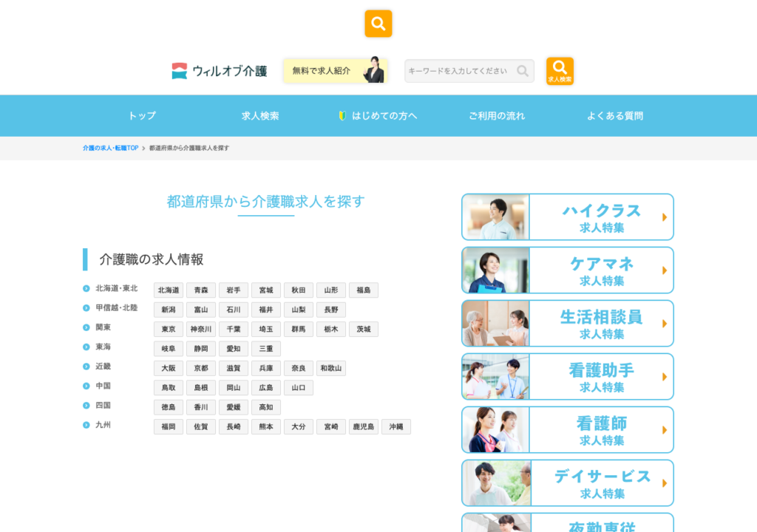Open the ケアマネ求人特集 banner
Image resolution: width=757 pixels, height=532 pixels.
tap(568, 270)
